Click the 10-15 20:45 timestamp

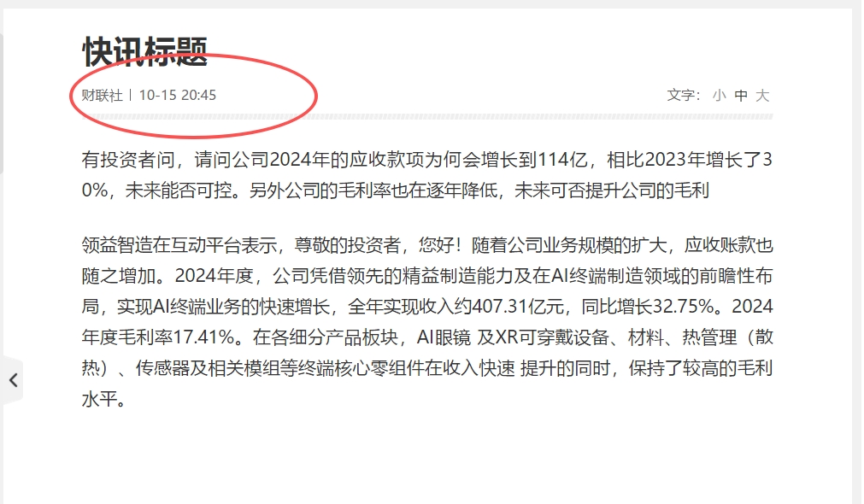click(178, 96)
